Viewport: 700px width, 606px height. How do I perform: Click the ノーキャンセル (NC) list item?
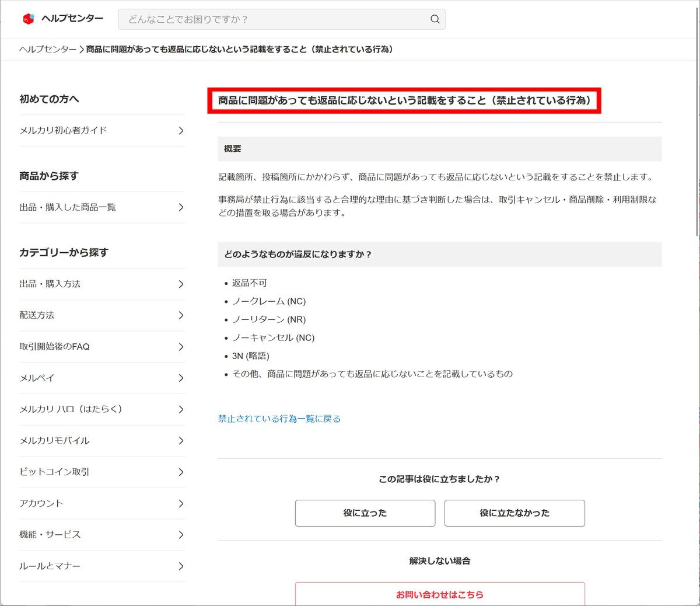274,337
